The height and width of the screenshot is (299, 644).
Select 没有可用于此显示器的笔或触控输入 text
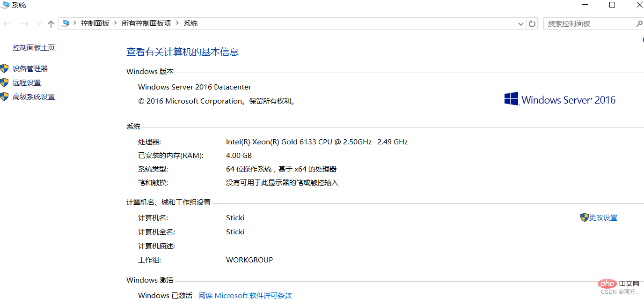pos(282,183)
